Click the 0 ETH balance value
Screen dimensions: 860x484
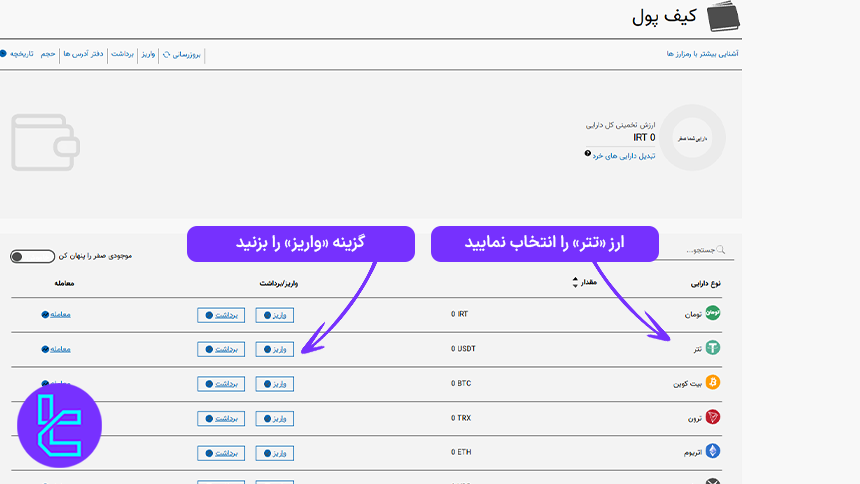(x=461, y=452)
